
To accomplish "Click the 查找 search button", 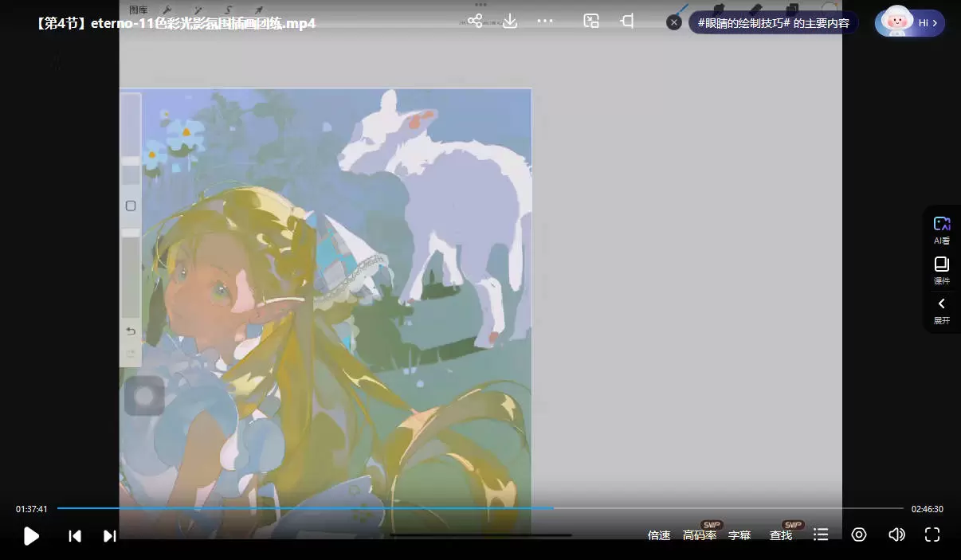I will 781,535.
